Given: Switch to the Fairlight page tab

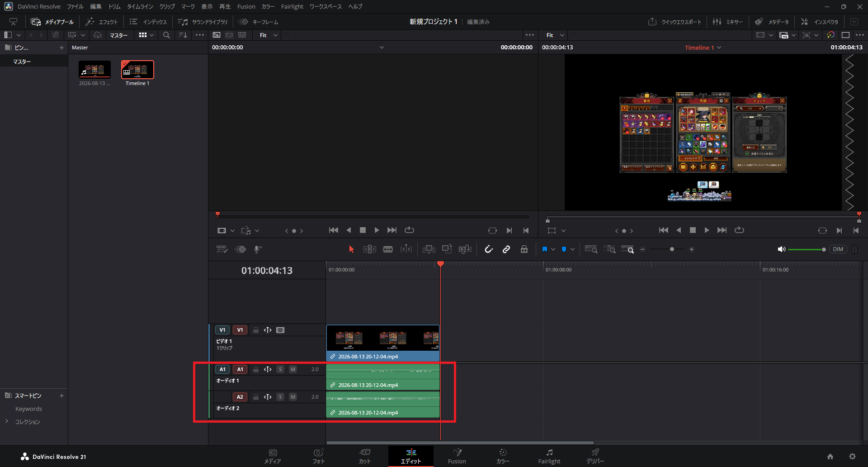Looking at the screenshot, I should point(549,456).
